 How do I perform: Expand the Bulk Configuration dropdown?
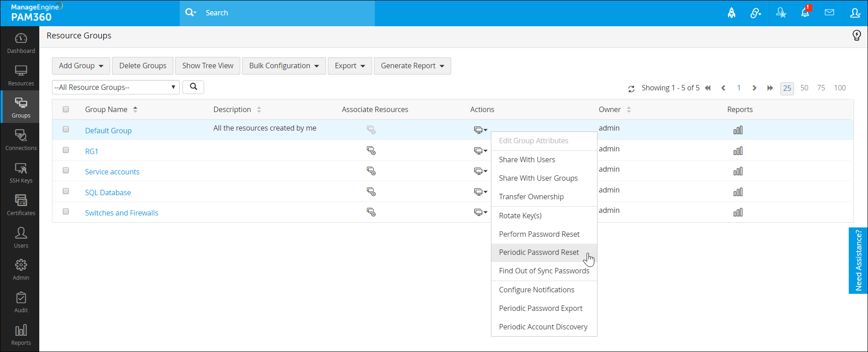pos(284,66)
